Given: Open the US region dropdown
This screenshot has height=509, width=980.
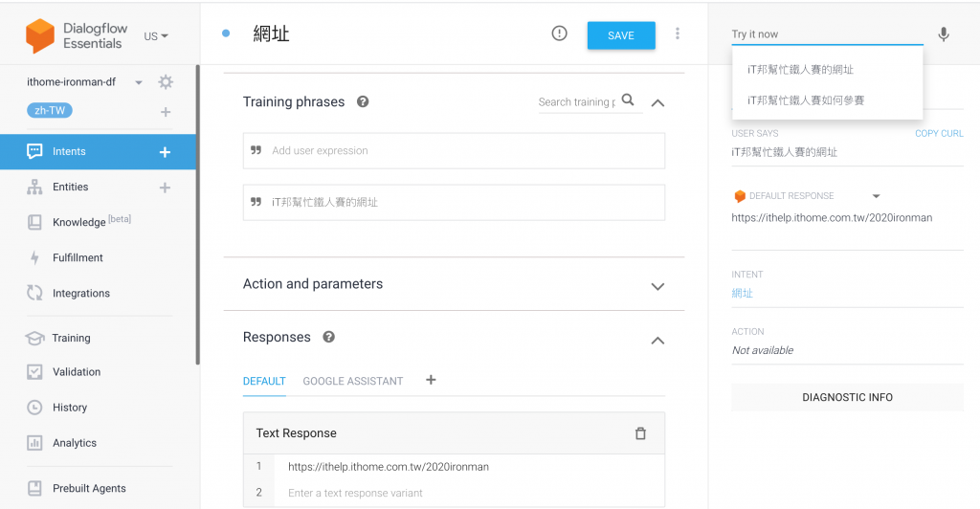Looking at the screenshot, I should (156, 36).
